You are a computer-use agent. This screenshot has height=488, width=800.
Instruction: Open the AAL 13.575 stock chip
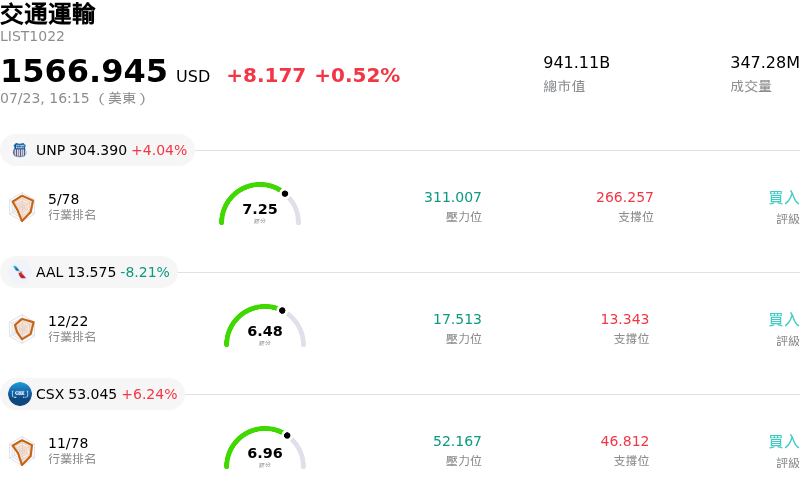pos(89,272)
